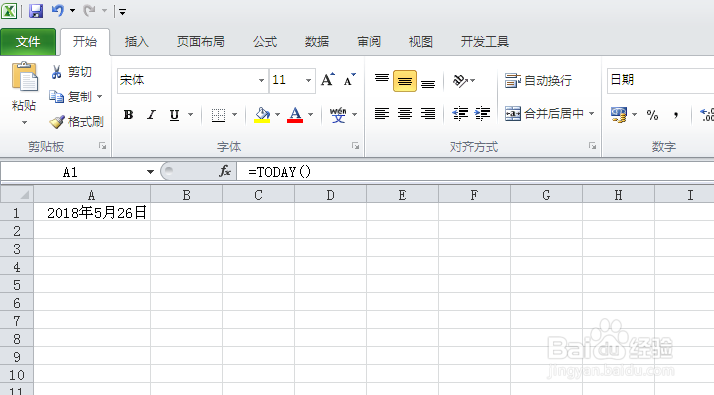The height and width of the screenshot is (395, 714).
Task: Open the 合并后居中 dropdown arrow
Action: click(x=592, y=113)
